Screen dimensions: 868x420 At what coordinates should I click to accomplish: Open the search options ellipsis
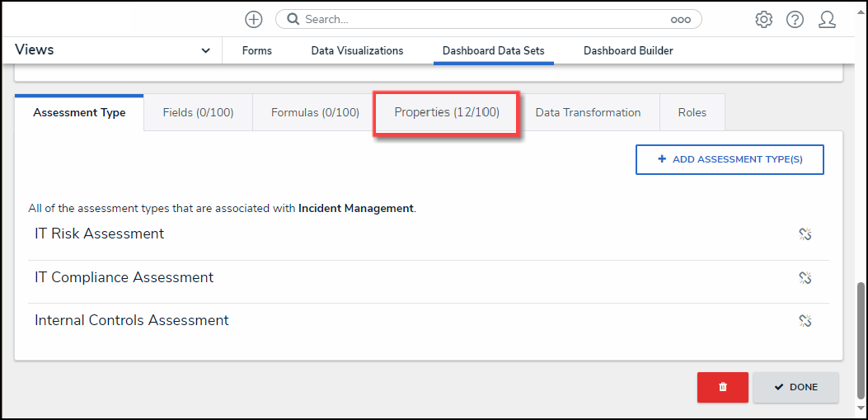(x=680, y=19)
